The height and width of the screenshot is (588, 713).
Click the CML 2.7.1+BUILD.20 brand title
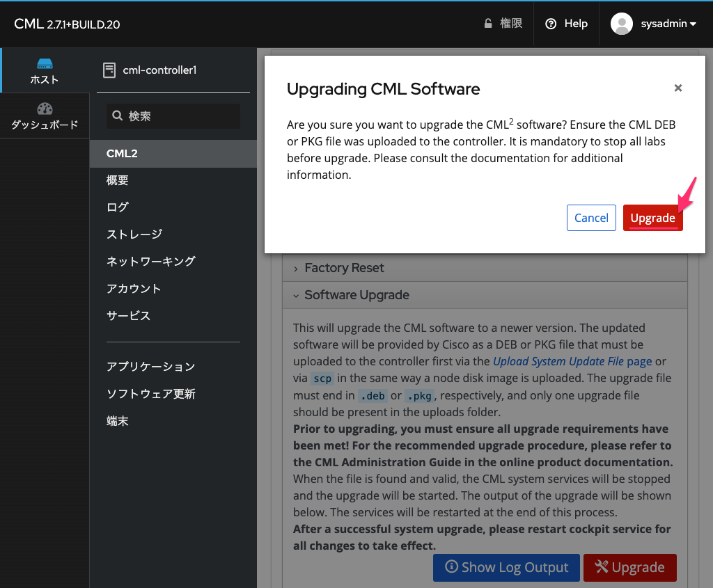click(67, 24)
